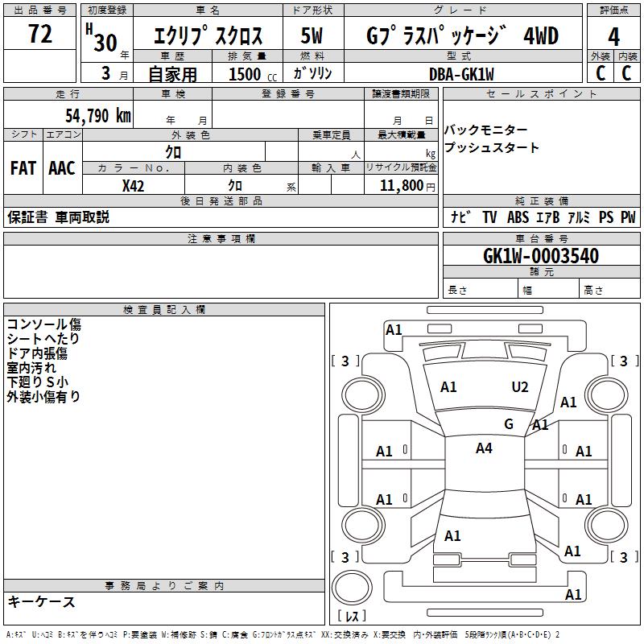This screenshot has height=644, width=644.
Task: Click inspector note 外装小傷有り
Action: [43, 396]
